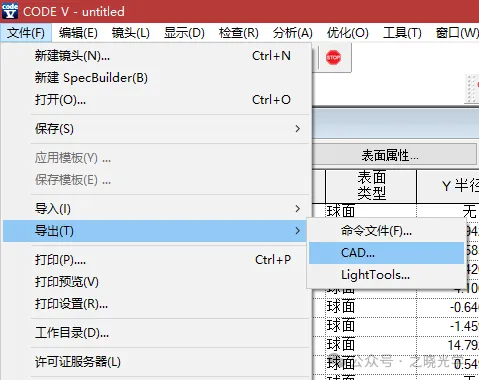The image size is (479, 380).
Task: Expand the highlighted 导出(T) submenu
Action: tap(156, 231)
